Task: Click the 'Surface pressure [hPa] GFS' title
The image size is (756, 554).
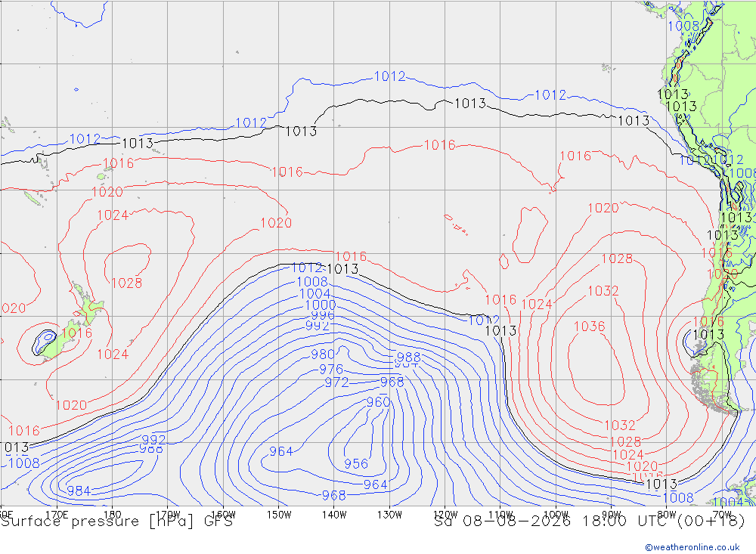Action: click(x=116, y=522)
